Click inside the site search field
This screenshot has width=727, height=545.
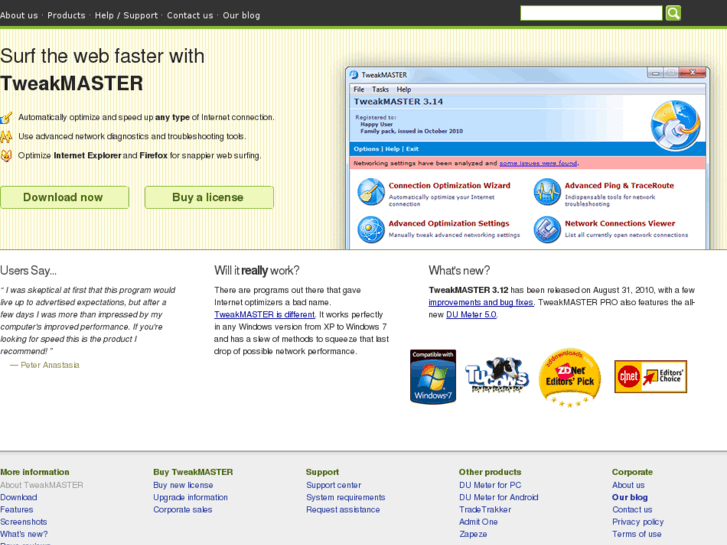[591, 13]
